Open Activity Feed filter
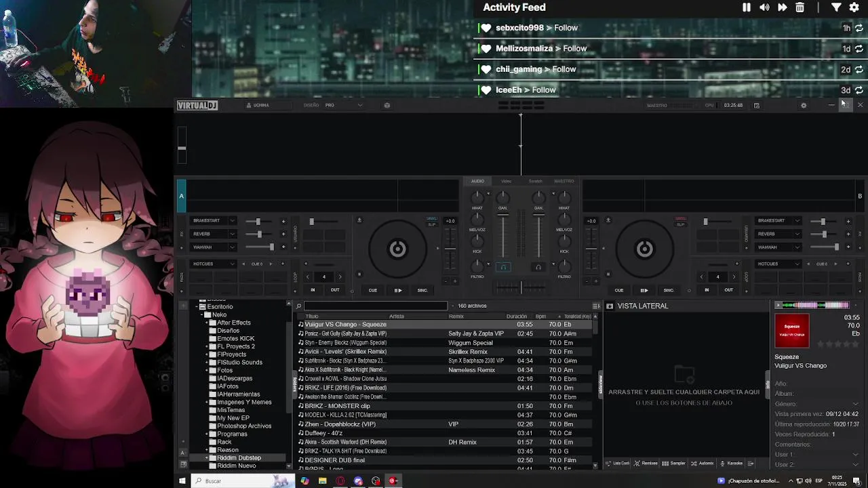The height and width of the screenshot is (488, 868). (836, 7)
